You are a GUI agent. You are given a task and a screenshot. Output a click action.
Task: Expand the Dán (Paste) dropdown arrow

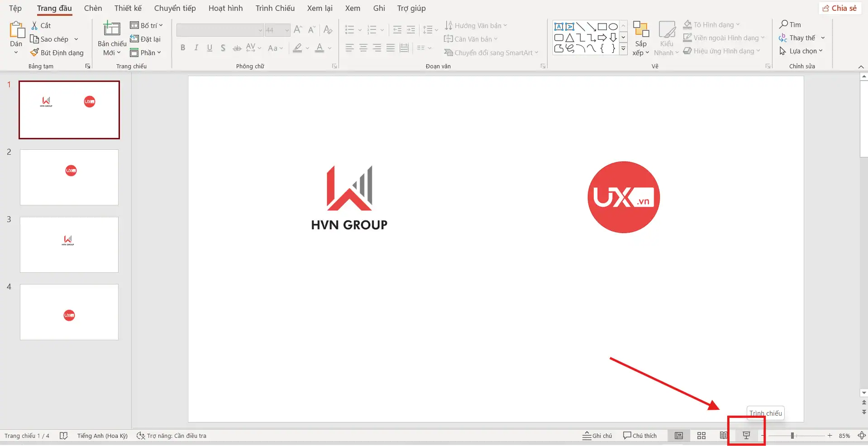15,52
